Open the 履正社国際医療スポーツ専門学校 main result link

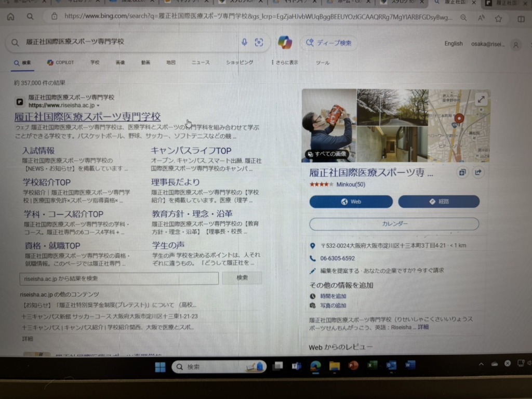tap(87, 117)
